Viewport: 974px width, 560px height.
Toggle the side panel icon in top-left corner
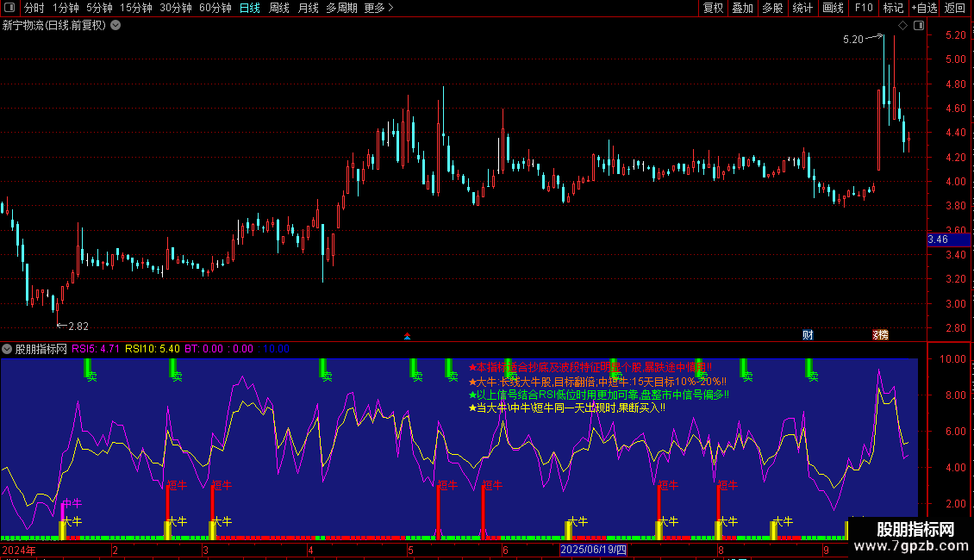9,8
